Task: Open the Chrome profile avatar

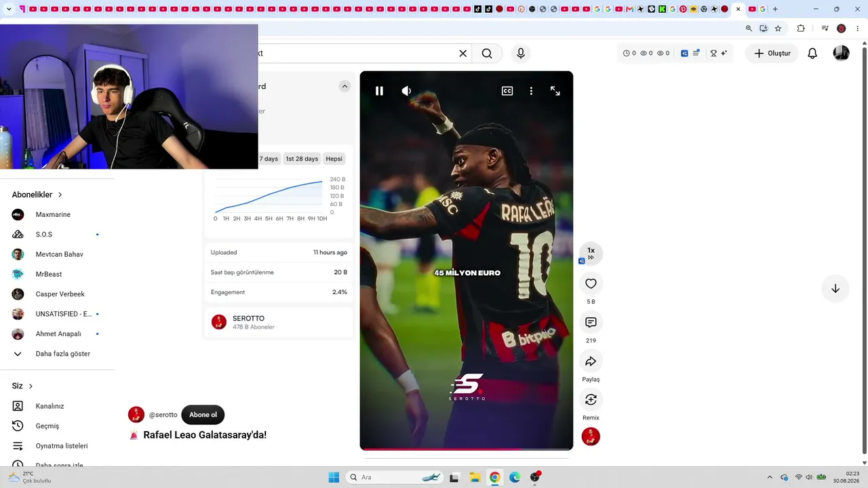Action: [x=842, y=28]
